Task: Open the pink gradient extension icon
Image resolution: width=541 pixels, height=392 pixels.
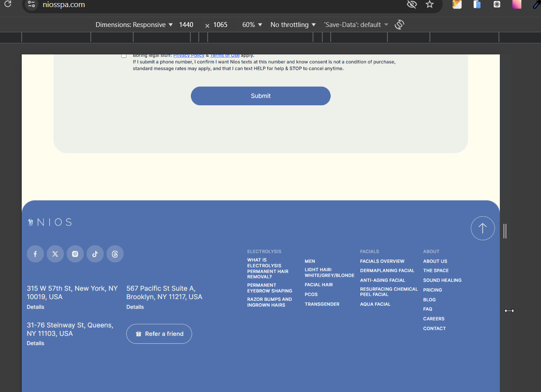Action: [517, 4]
